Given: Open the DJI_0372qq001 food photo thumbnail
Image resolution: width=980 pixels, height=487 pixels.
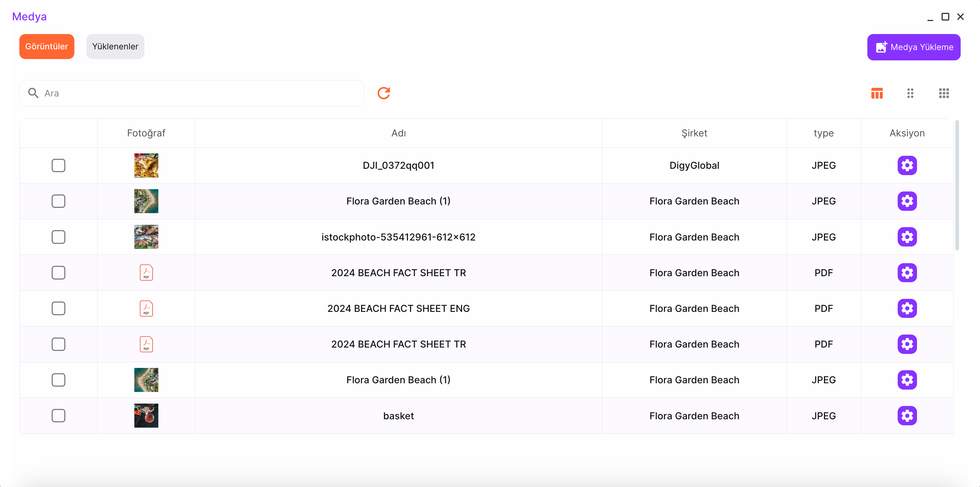Looking at the screenshot, I should (x=146, y=165).
